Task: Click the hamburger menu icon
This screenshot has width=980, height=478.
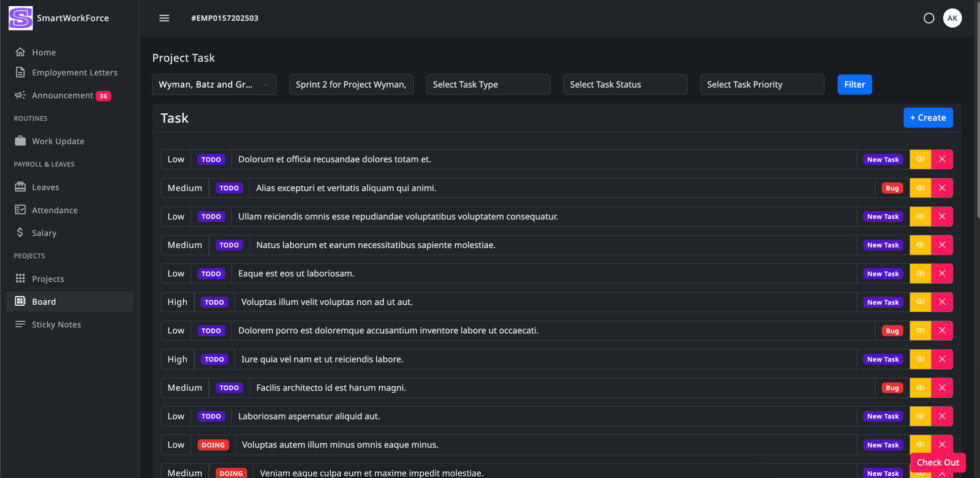Action: pyautogui.click(x=164, y=18)
